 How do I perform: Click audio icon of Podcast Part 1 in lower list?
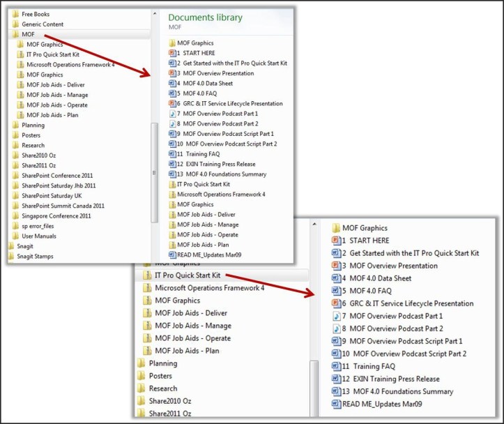(x=336, y=316)
